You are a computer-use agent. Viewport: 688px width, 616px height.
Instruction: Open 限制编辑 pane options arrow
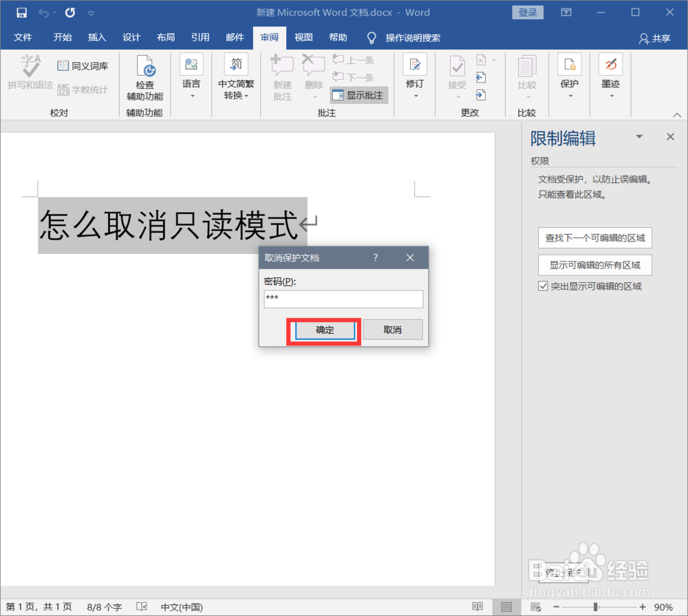639,136
